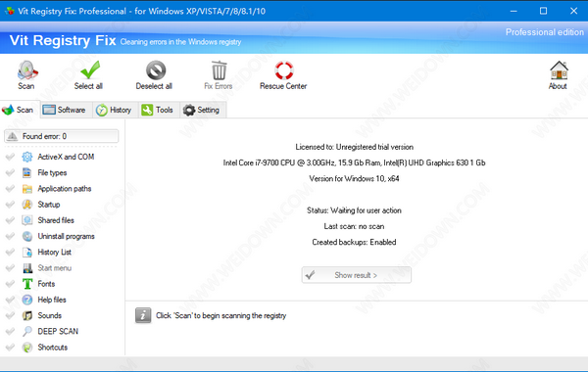Image resolution: width=588 pixels, height=372 pixels.
Task: Toggle the History List checkmark
Action: tap(10, 253)
